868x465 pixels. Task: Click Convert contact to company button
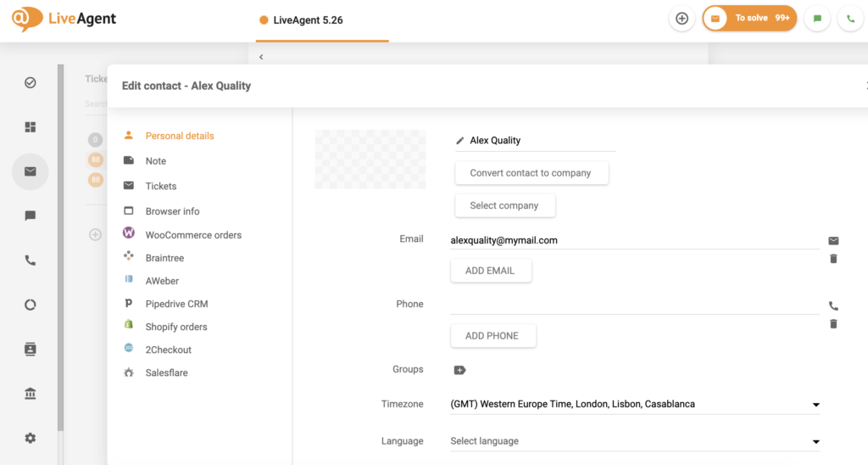531,173
